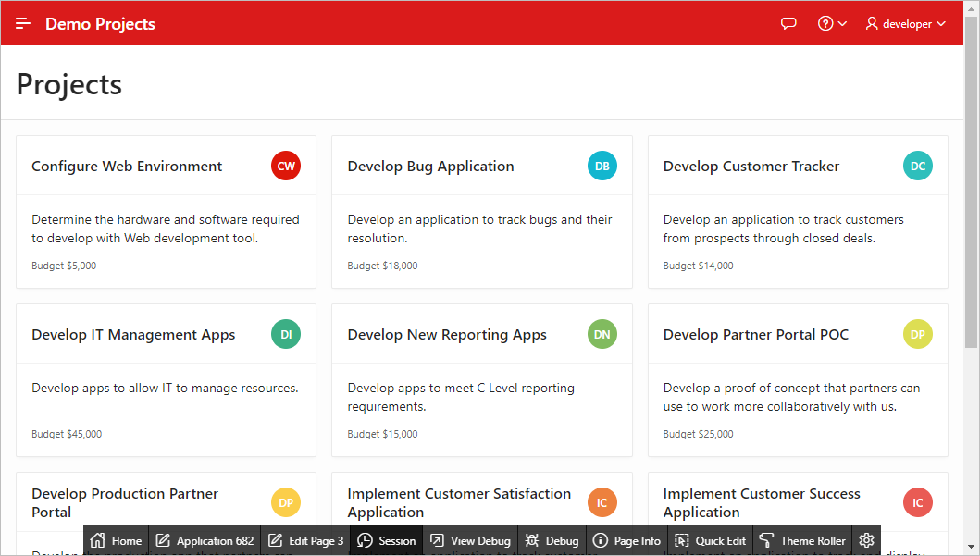
Task: Open Implement Customer Success Application title
Action: coord(762,503)
